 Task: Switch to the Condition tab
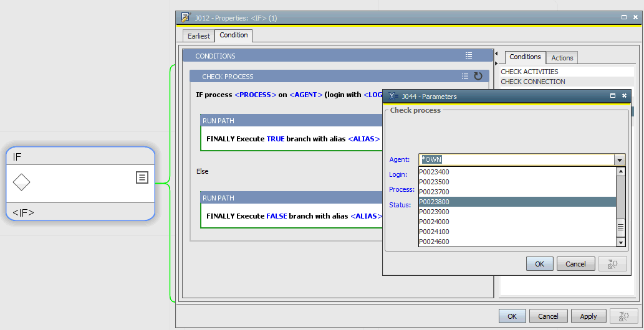(x=234, y=35)
